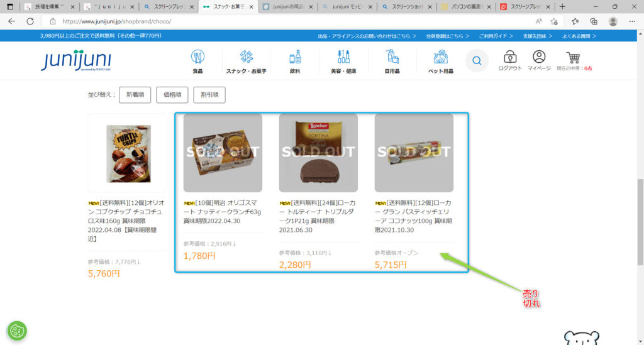Screen dimensions: 644x345
Task: Click the 1,780円 price text
Action: click(x=199, y=256)
